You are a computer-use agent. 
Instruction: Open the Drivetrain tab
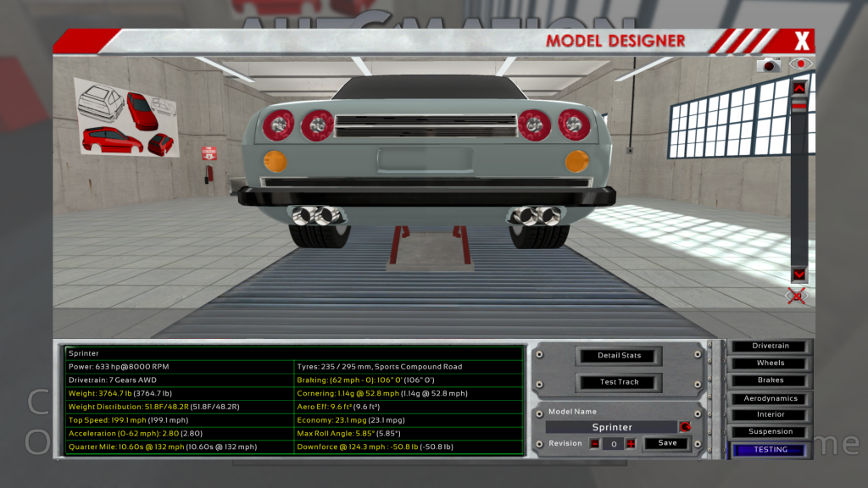click(771, 347)
